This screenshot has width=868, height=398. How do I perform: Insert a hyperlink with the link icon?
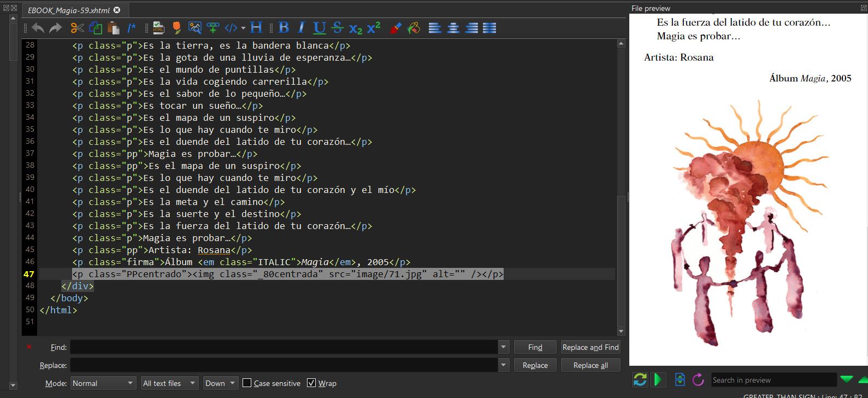(x=213, y=28)
